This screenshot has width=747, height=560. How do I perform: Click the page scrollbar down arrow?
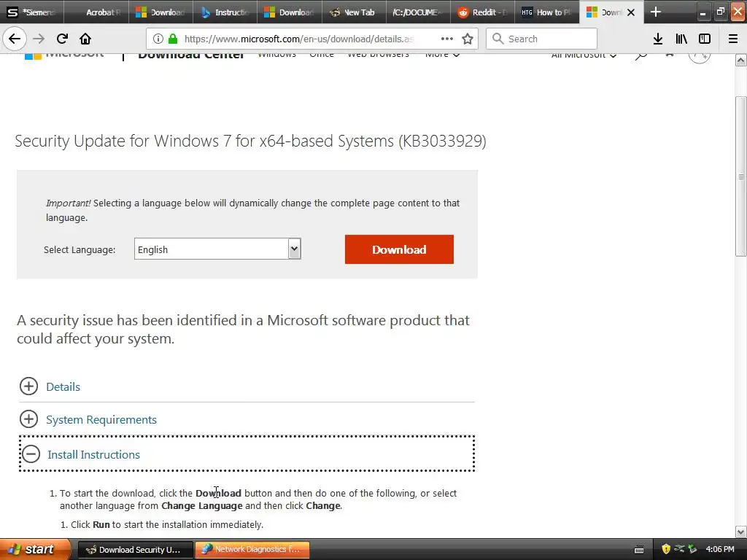point(741,532)
